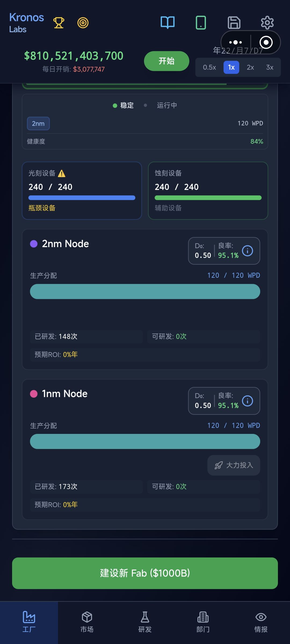Screen dimensions: 290x644
Task: Open the 研发 tab
Action: point(145,623)
